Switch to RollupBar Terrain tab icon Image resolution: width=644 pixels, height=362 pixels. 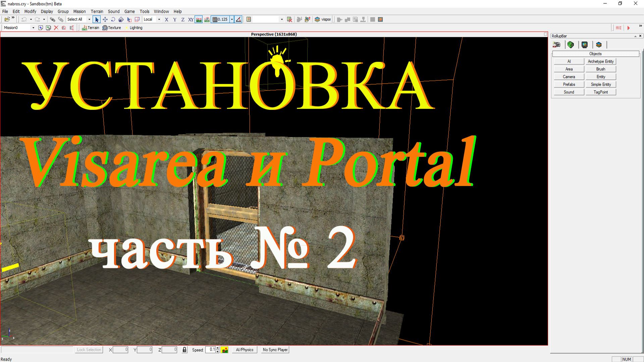(571, 45)
